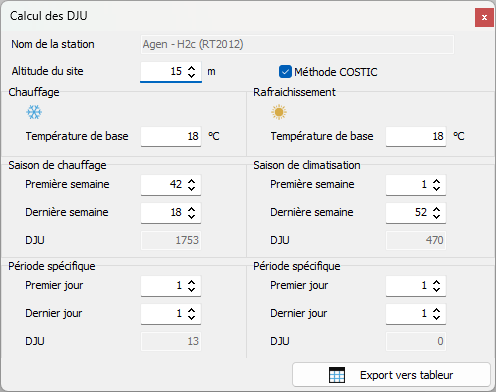The width and height of the screenshot is (496, 392).
Task: Decrease cooling Premier jour value
Action: point(436,289)
